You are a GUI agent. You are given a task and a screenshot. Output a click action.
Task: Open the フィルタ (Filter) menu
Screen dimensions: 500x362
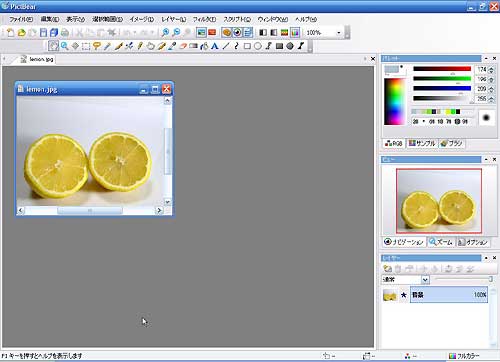204,19
